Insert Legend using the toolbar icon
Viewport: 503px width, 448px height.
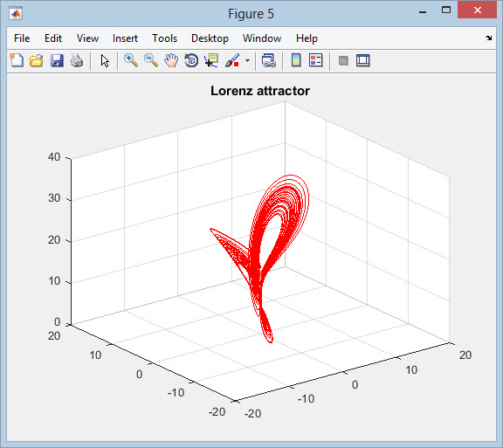tap(316, 60)
